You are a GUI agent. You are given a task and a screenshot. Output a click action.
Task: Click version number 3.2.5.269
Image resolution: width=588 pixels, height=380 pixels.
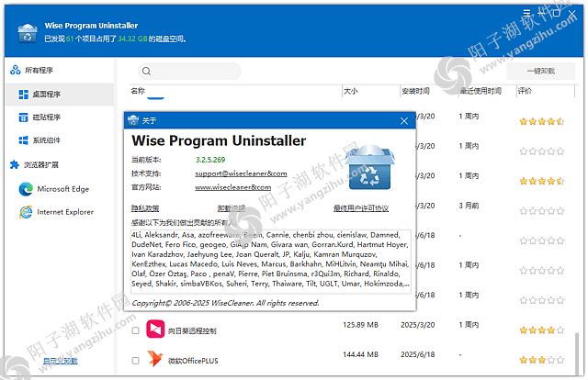coord(210,160)
